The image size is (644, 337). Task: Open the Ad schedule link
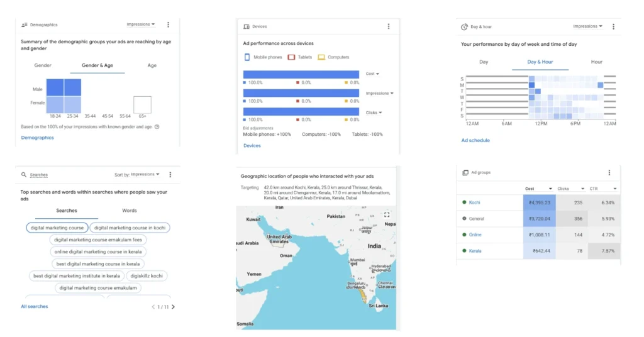pos(475,140)
